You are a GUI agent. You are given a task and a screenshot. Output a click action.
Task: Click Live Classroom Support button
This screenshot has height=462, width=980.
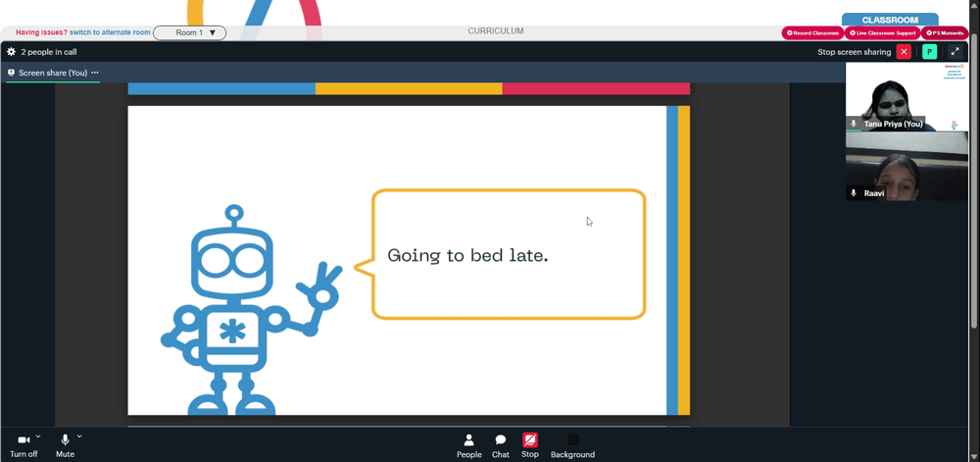pos(883,33)
